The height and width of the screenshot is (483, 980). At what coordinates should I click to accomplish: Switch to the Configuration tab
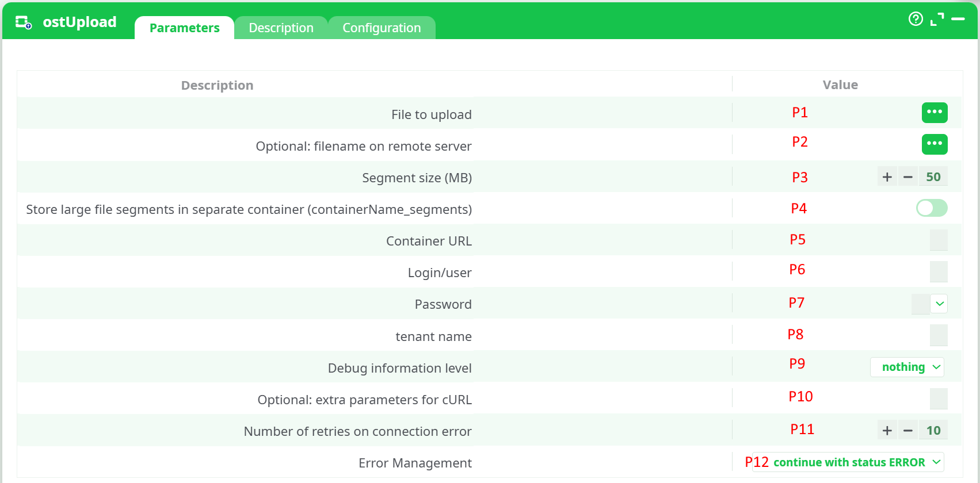pyautogui.click(x=382, y=28)
